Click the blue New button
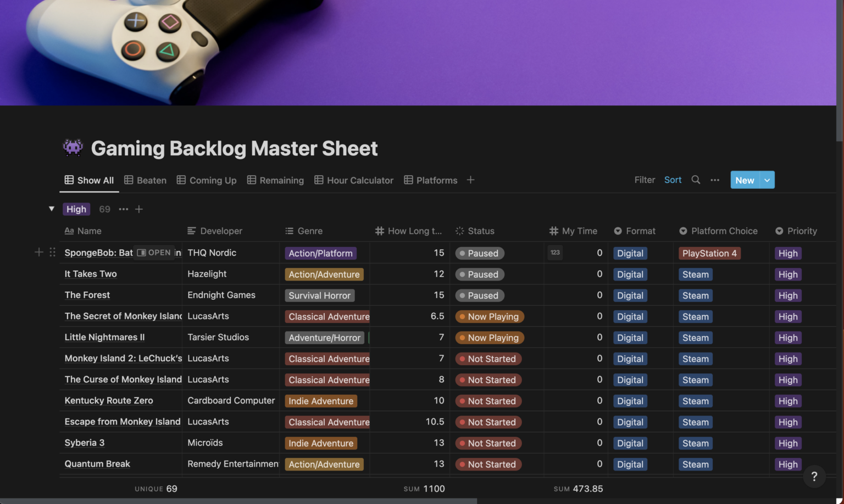 (x=745, y=180)
